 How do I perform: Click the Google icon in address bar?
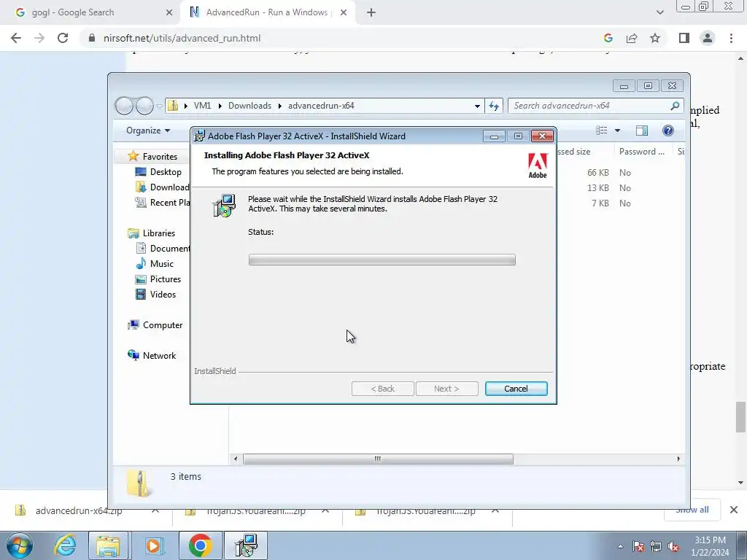coord(608,38)
